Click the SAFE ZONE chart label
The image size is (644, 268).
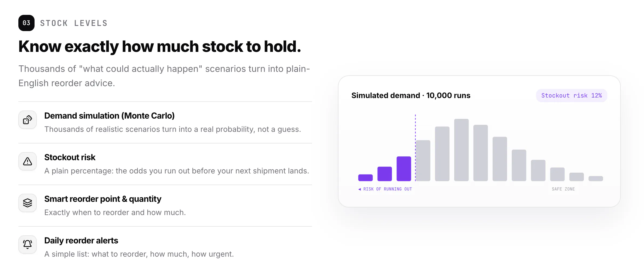[x=563, y=189]
